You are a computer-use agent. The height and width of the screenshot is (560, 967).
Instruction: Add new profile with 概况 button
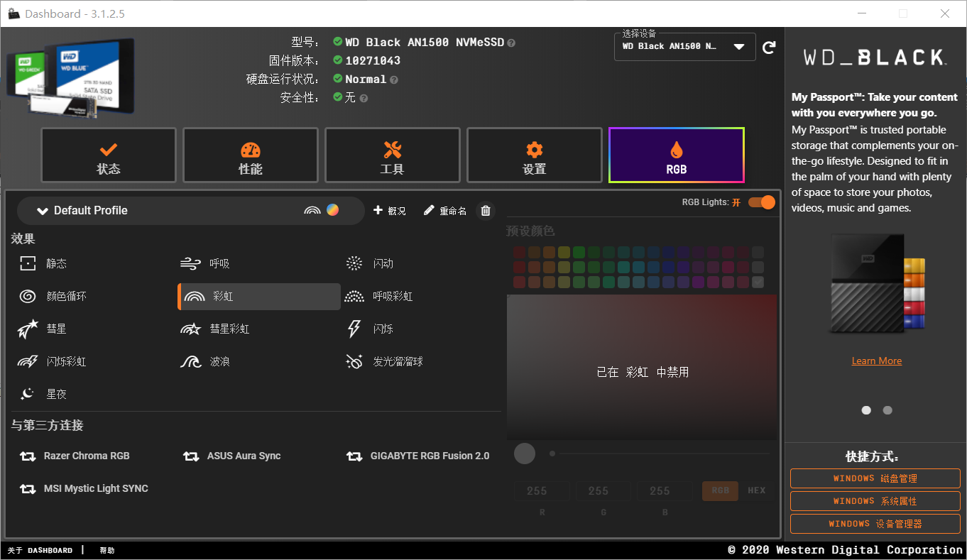[390, 211]
